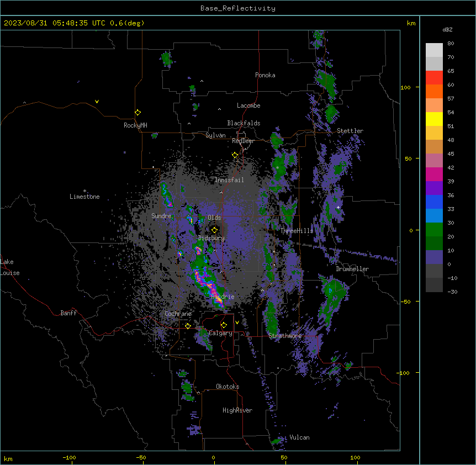The image size is (476, 465).
Task: Click the Base_Reflectivity title
Action: (238, 8)
